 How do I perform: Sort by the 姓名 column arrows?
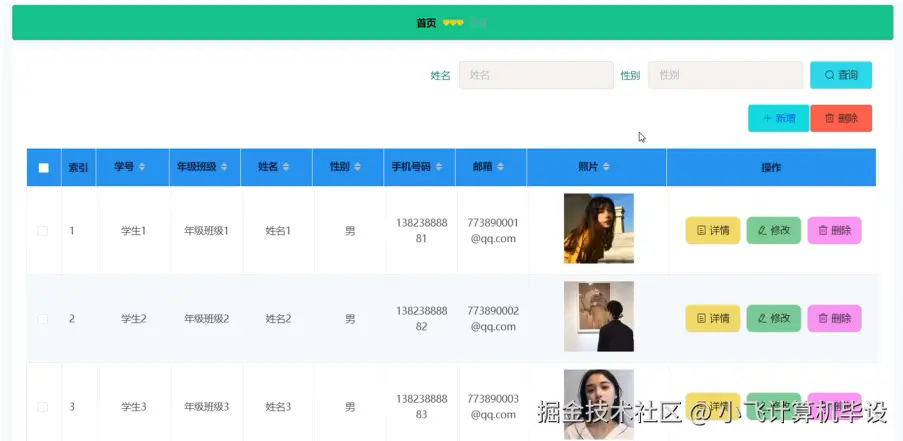click(286, 167)
